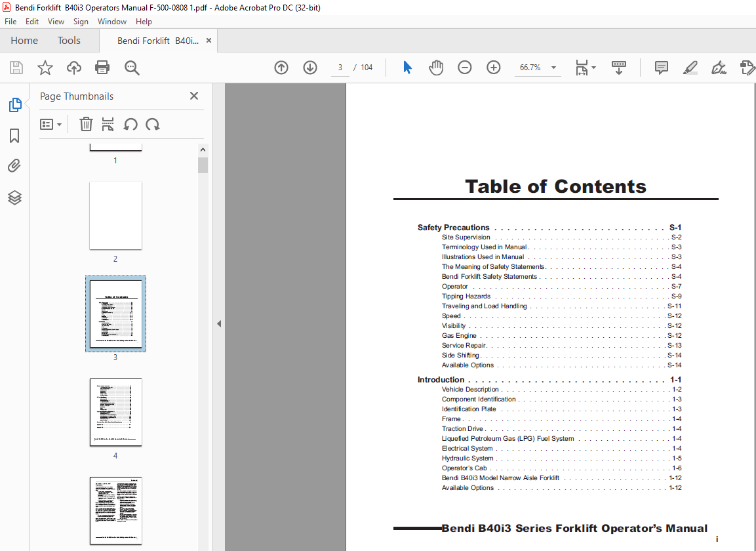Click 'Electrical System' contents entry

point(468,448)
